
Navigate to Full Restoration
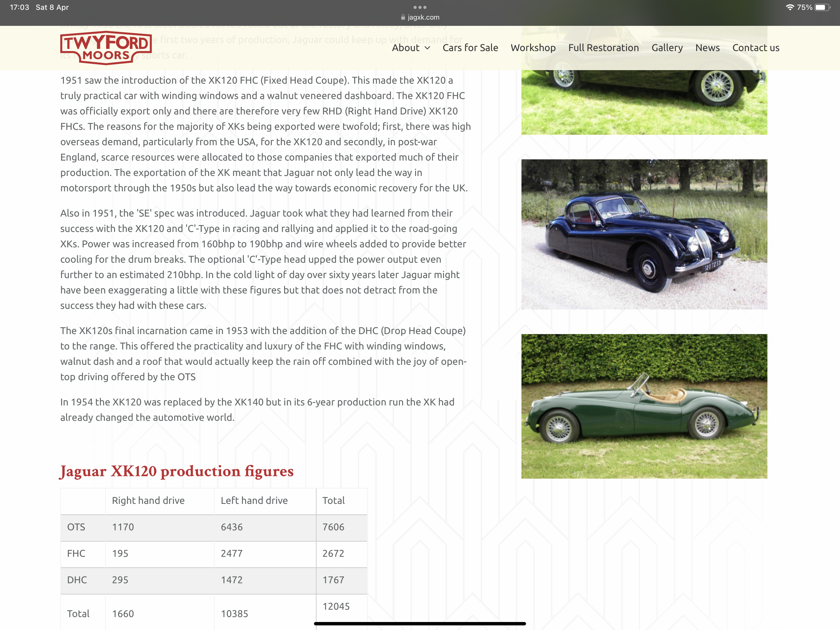tap(604, 48)
